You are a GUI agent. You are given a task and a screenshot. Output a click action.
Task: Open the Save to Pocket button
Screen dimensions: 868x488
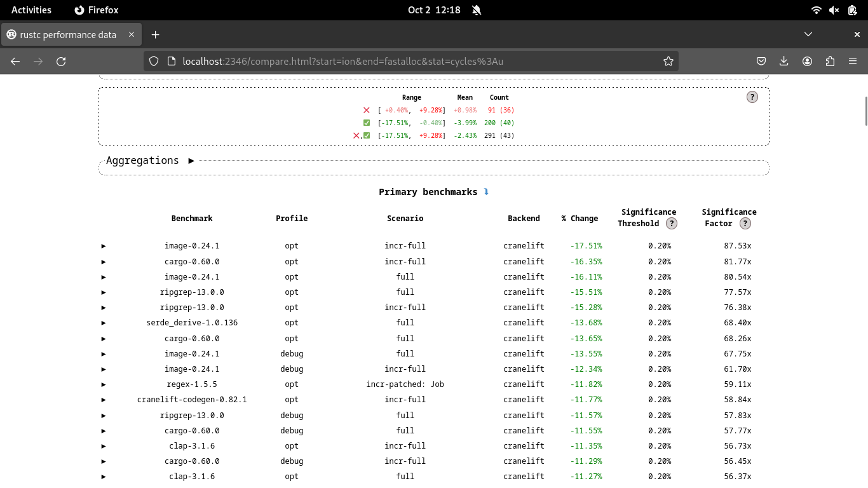point(761,61)
